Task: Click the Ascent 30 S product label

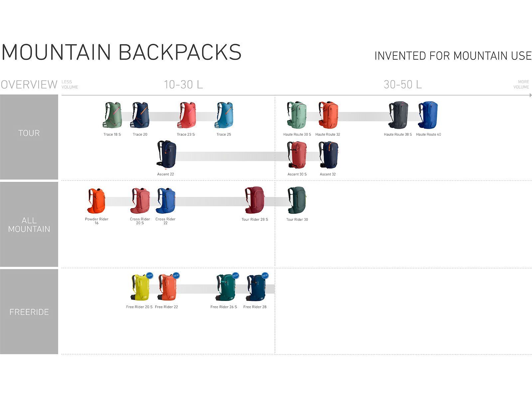Action: tap(297, 174)
